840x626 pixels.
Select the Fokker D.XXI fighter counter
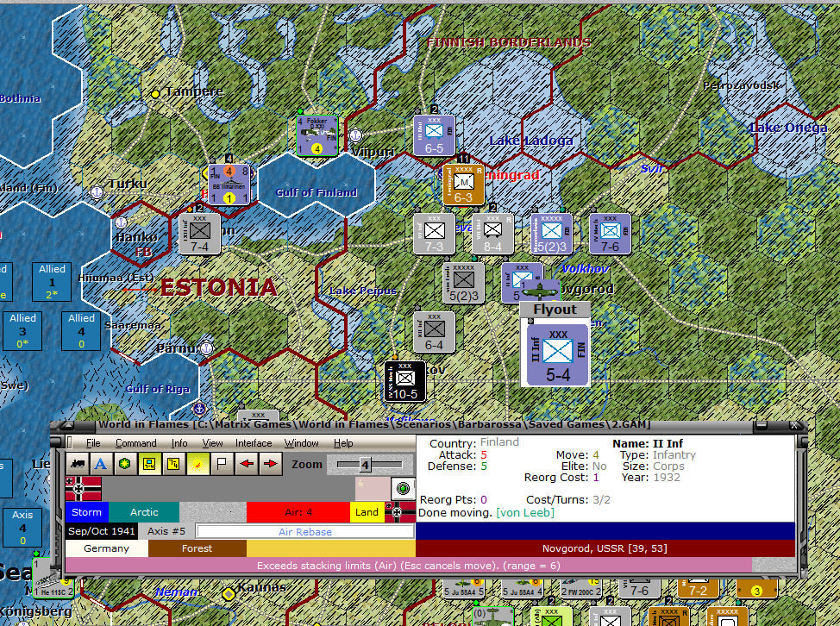(317, 135)
